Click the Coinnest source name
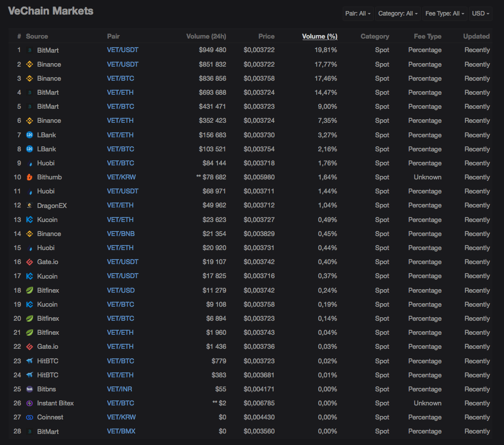This screenshot has height=445, width=504. pyautogui.click(x=50, y=417)
